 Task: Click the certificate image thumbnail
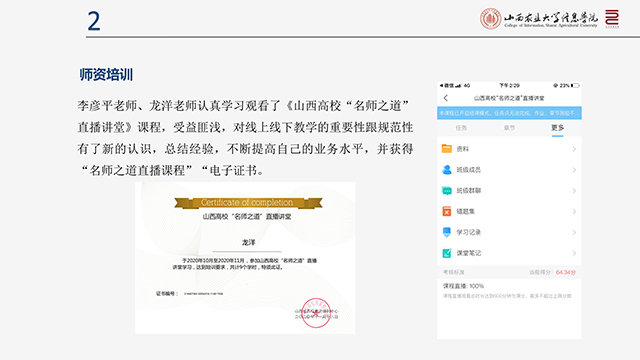coord(245,258)
